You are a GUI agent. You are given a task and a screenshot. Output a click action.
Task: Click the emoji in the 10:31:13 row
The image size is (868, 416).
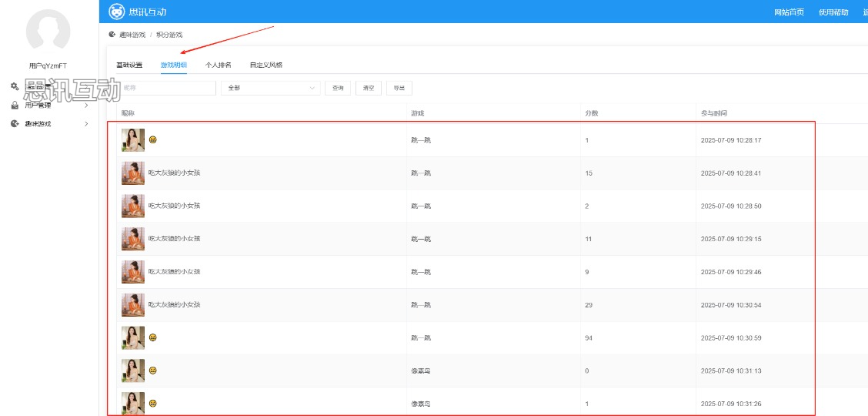[153, 371]
